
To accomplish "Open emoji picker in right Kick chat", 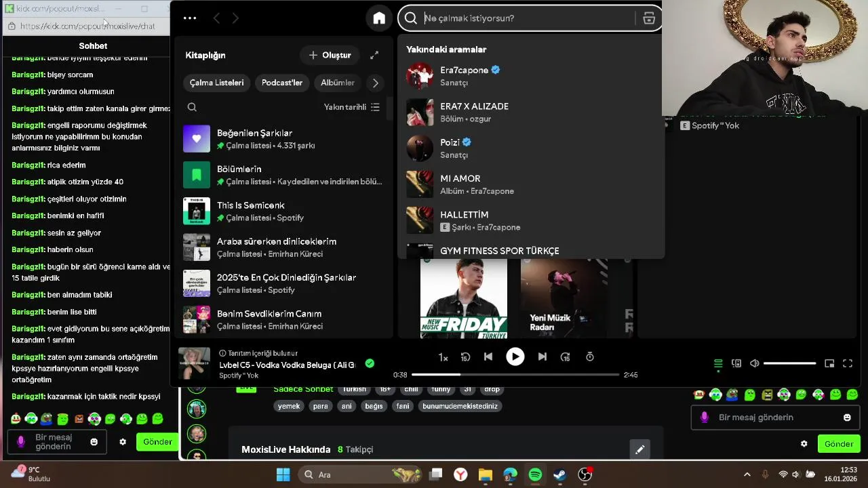I will tap(847, 418).
